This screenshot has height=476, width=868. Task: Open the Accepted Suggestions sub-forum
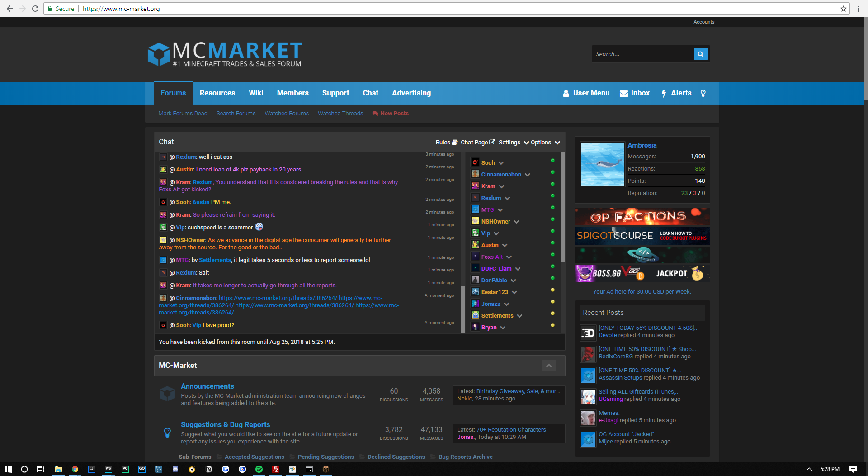coord(255,457)
